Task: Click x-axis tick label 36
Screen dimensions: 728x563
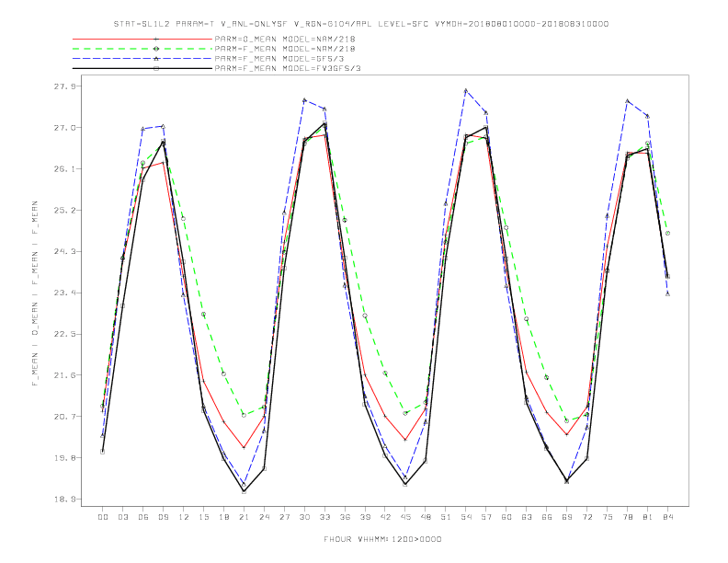Action: (345, 517)
